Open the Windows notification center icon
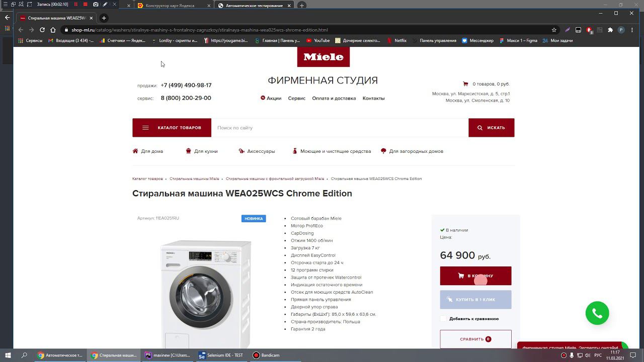The height and width of the screenshot is (362, 644). [634, 355]
